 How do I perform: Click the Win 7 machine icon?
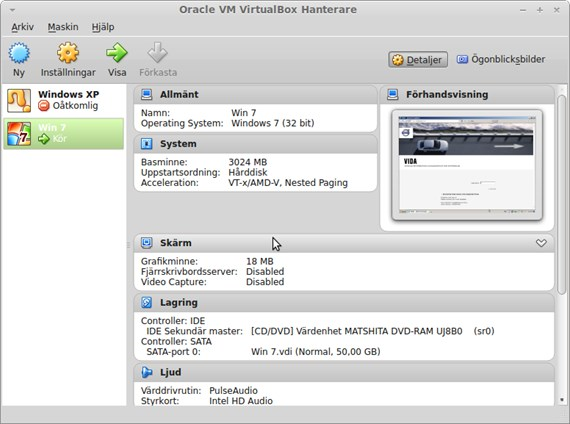(x=19, y=133)
